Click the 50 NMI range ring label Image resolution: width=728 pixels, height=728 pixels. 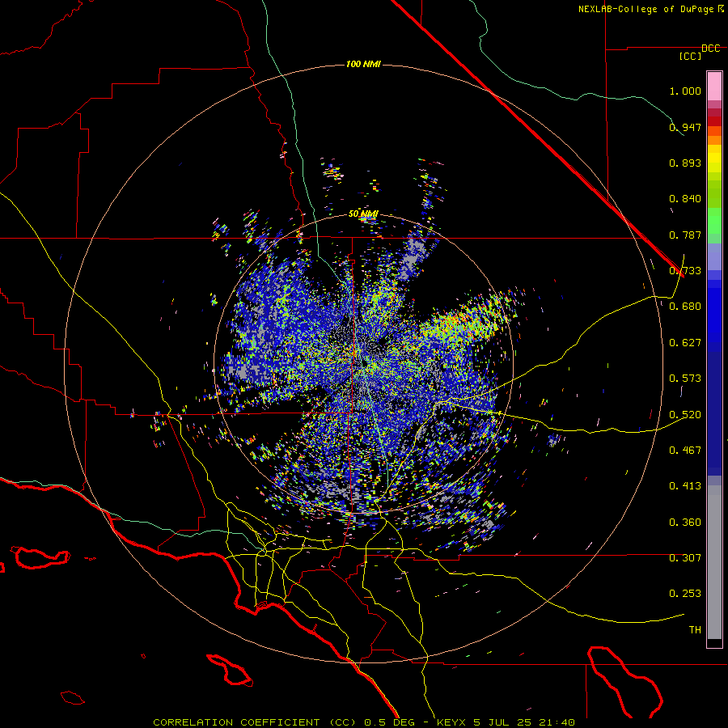click(x=363, y=214)
